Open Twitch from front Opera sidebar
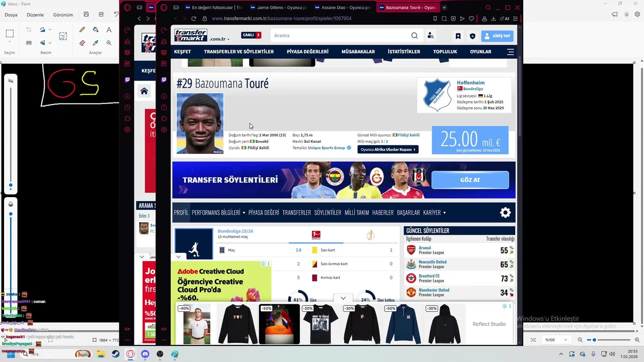The image size is (644, 362). (x=164, y=79)
